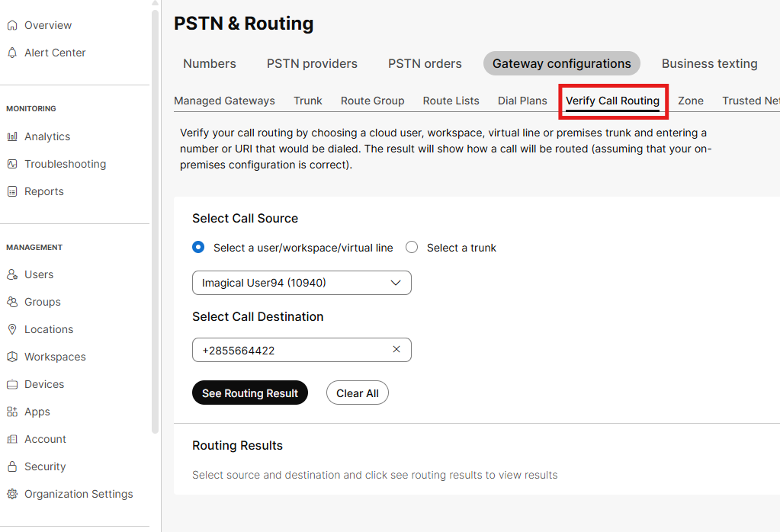The image size is (780, 532).
Task: Switch to the Dial Plans tab
Action: click(522, 101)
